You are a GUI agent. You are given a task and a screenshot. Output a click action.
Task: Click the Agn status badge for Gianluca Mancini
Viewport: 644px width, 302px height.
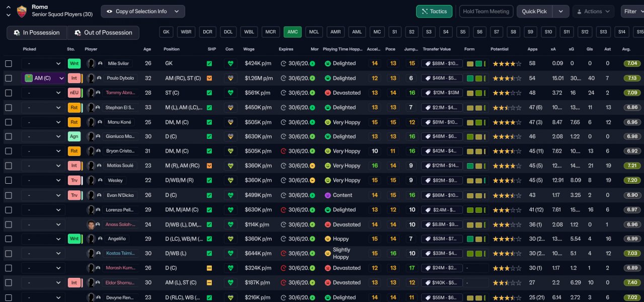pos(74,136)
